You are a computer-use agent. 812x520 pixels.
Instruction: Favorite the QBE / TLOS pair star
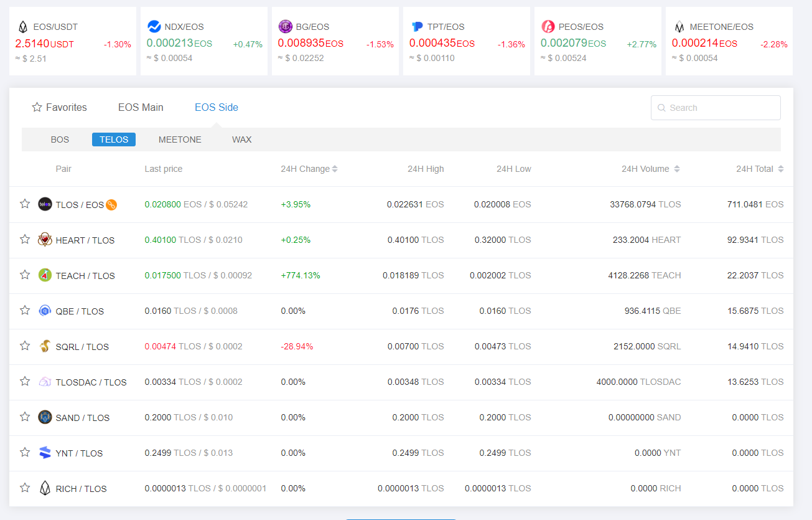(x=25, y=310)
